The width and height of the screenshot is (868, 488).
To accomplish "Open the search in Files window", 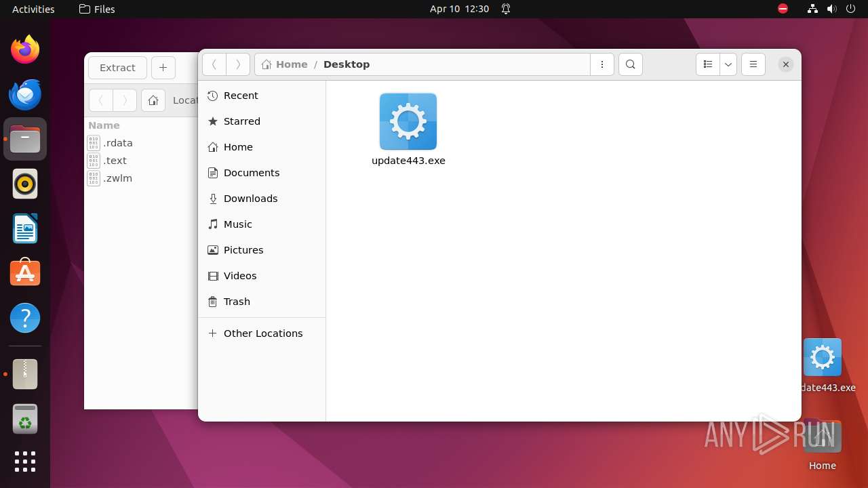I will tap(631, 64).
